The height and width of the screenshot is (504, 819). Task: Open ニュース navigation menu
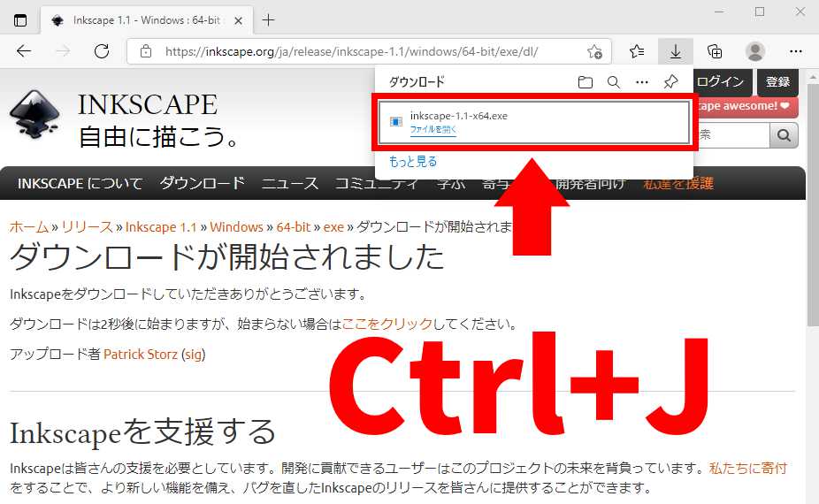click(289, 183)
